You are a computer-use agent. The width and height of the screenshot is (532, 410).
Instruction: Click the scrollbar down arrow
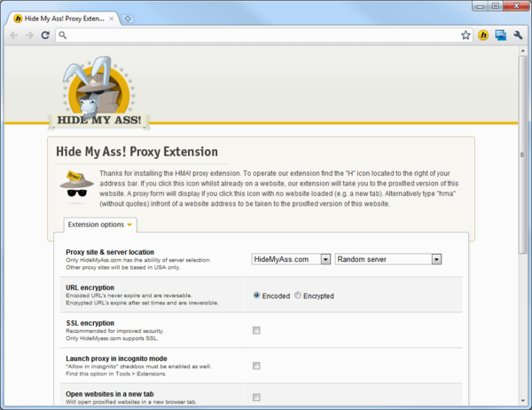[522, 400]
